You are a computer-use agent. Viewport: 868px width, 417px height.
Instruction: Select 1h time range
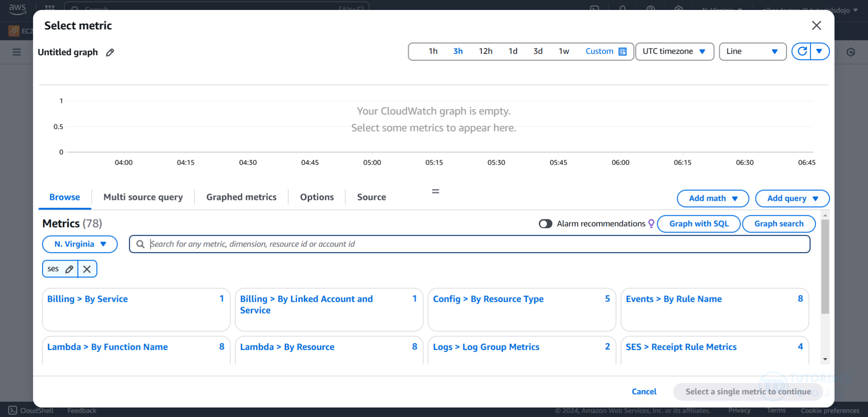click(x=433, y=51)
